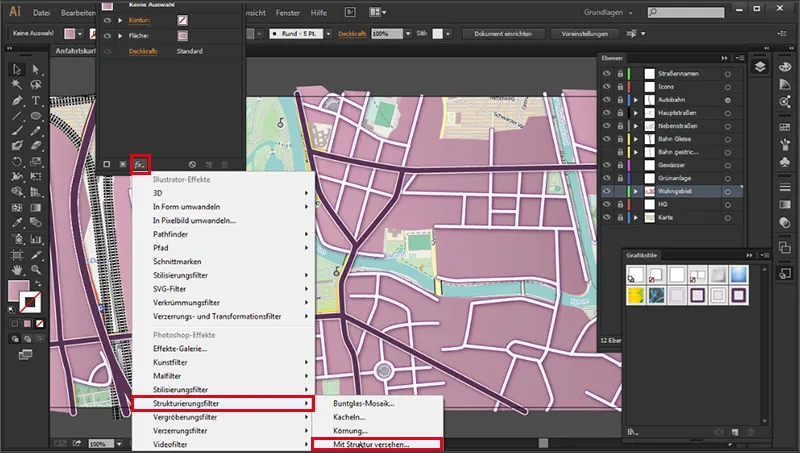Open the Brushes panel dock icon

[x=785, y=144]
